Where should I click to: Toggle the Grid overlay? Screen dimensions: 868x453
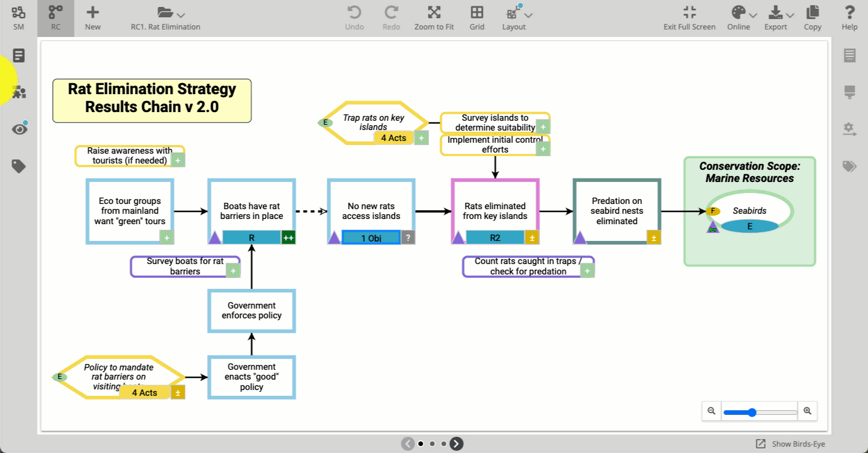(x=477, y=17)
